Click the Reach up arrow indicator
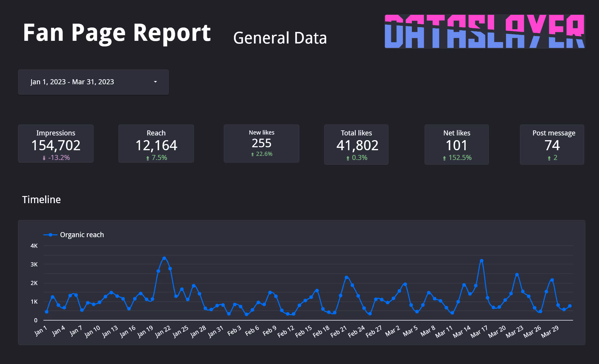 [x=148, y=158]
